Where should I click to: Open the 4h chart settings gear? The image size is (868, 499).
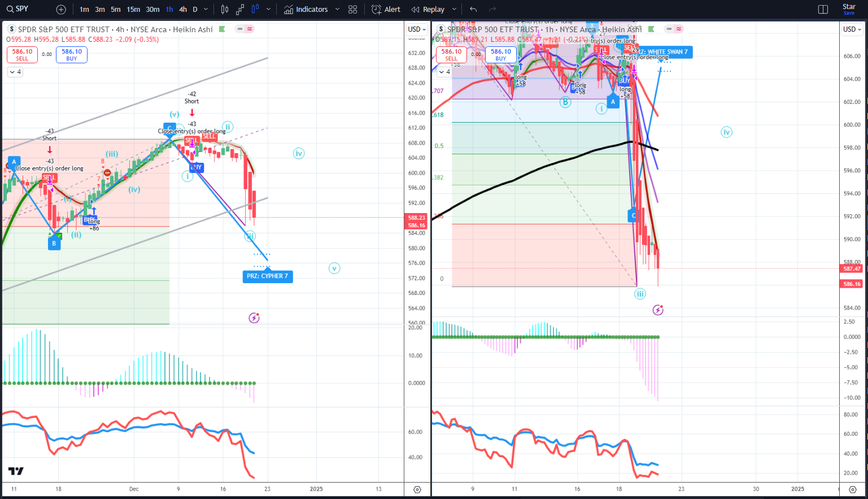point(417,489)
